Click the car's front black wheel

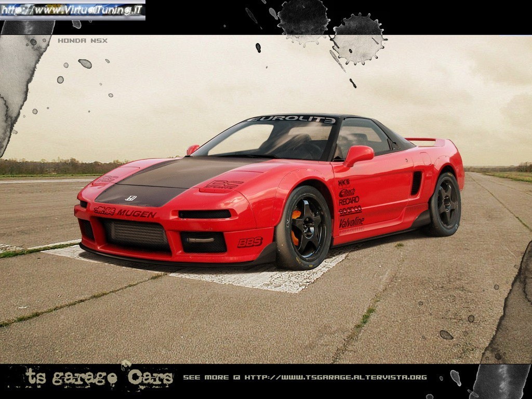303,228
